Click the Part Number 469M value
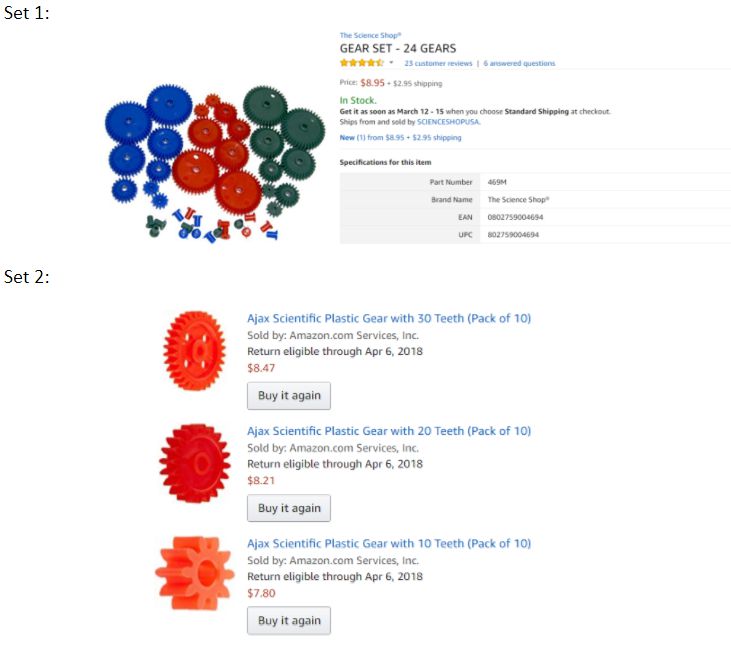This screenshot has width=731, height=652. click(497, 182)
